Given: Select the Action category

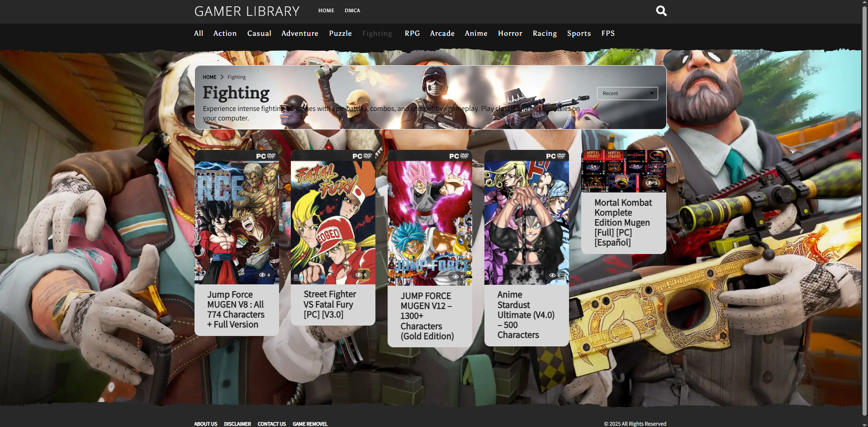Looking at the screenshot, I should 225,34.
